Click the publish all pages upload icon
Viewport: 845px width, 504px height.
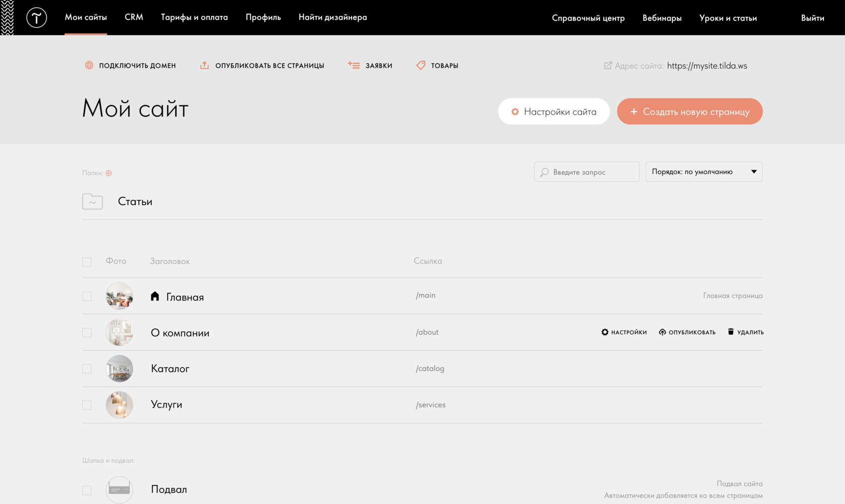[x=204, y=65]
